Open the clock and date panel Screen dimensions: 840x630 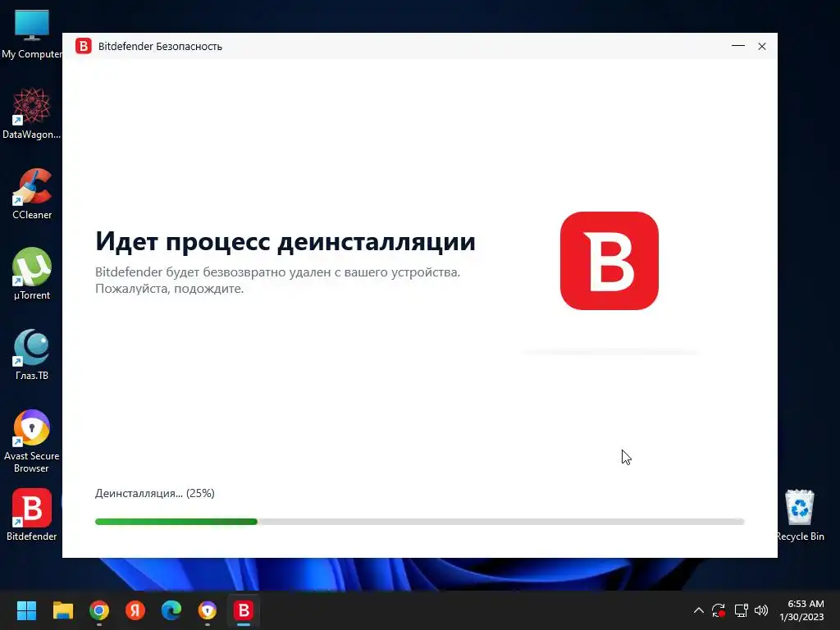[801, 610]
